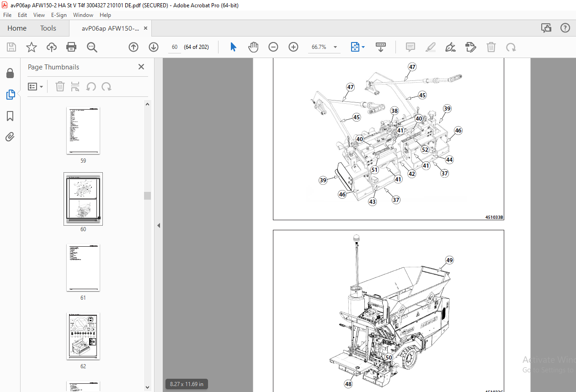Image resolution: width=576 pixels, height=392 pixels.
Task: Print the document
Action: 71,47
